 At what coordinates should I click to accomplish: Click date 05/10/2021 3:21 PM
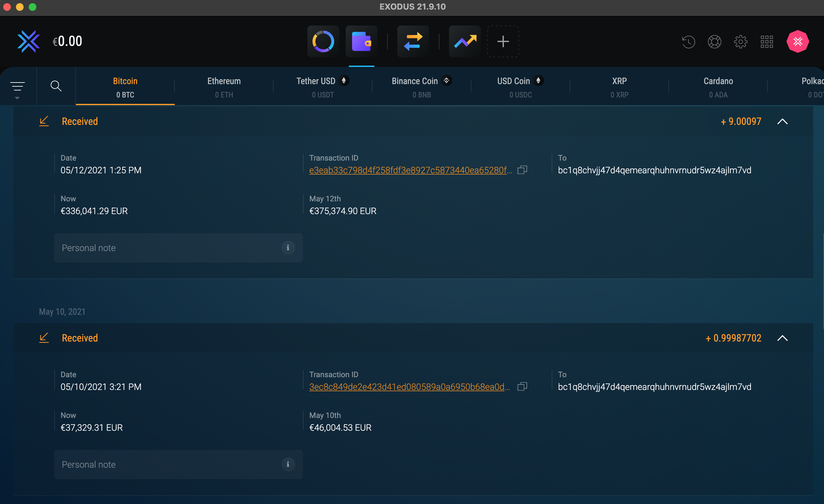click(101, 387)
